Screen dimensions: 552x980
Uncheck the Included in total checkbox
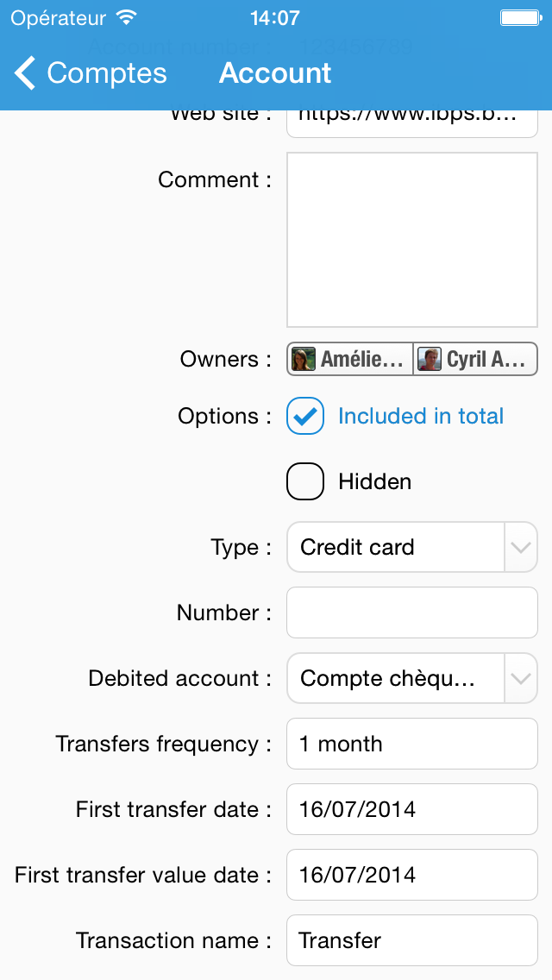click(x=305, y=416)
